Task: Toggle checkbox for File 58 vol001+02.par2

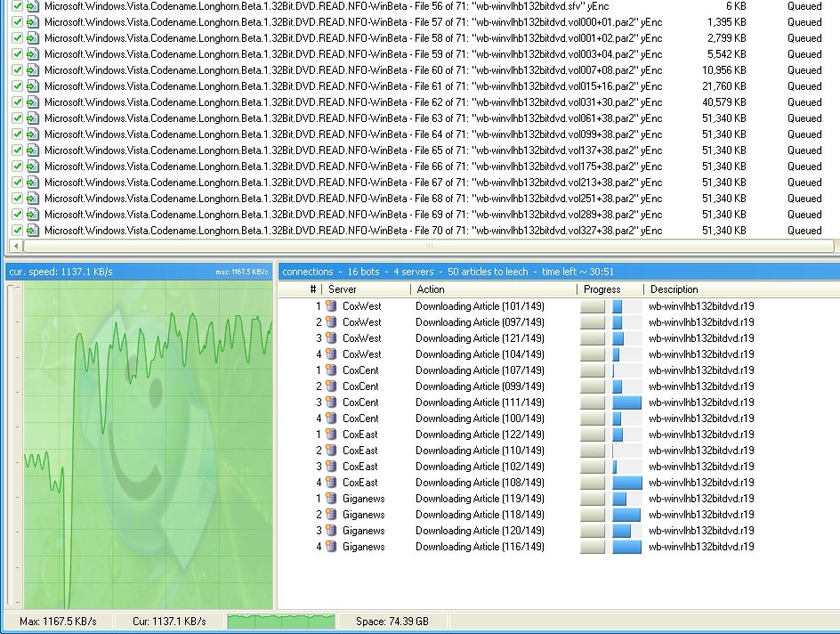Action: (17, 38)
